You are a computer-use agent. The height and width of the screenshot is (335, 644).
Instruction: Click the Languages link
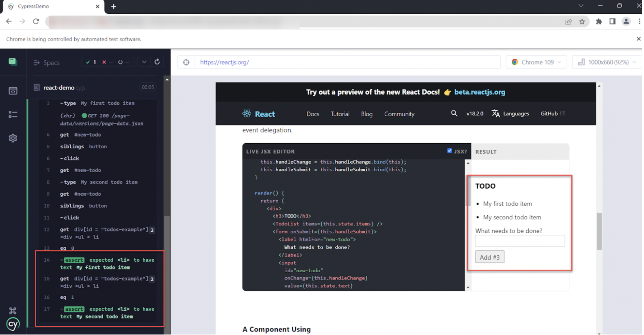click(516, 114)
